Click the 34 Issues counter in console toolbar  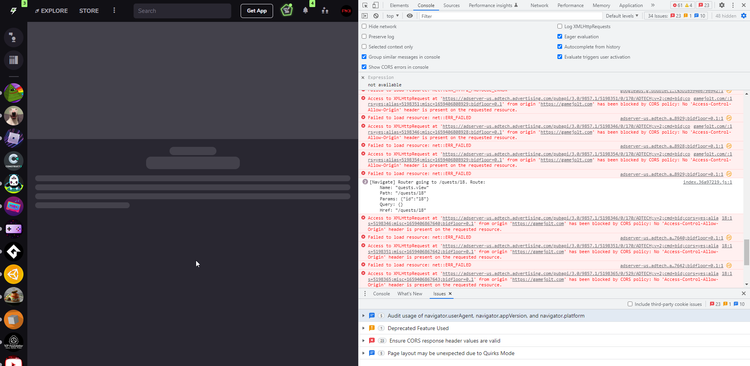676,16
